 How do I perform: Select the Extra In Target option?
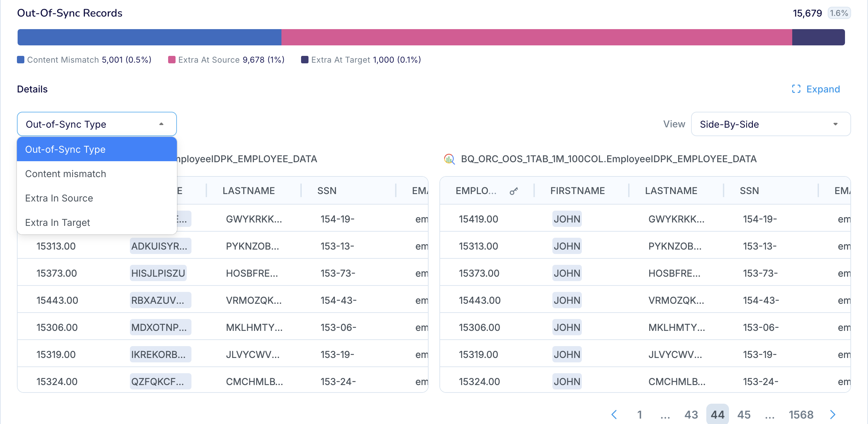(x=58, y=222)
